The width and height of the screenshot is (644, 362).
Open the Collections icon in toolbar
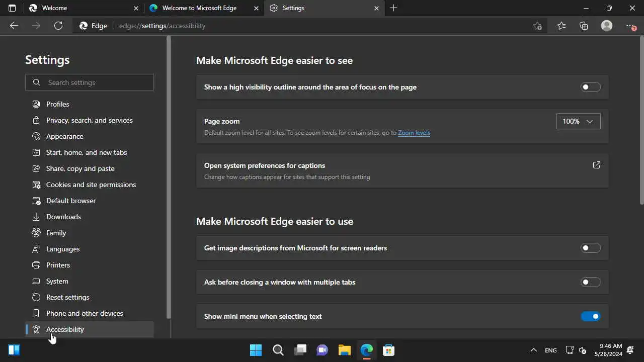pos(584,26)
